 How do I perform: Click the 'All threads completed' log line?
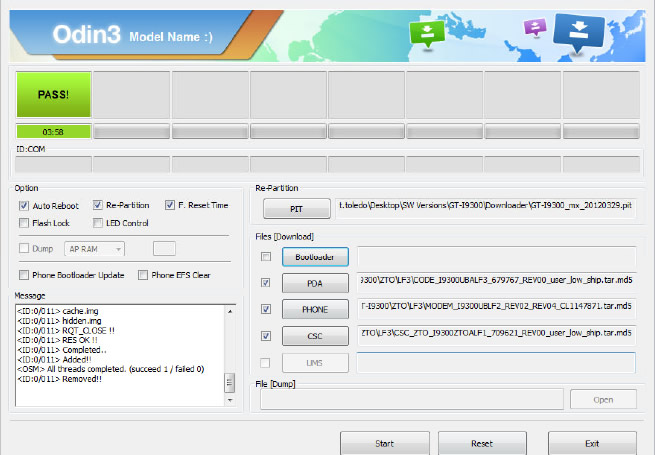click(x=111, y=369)
